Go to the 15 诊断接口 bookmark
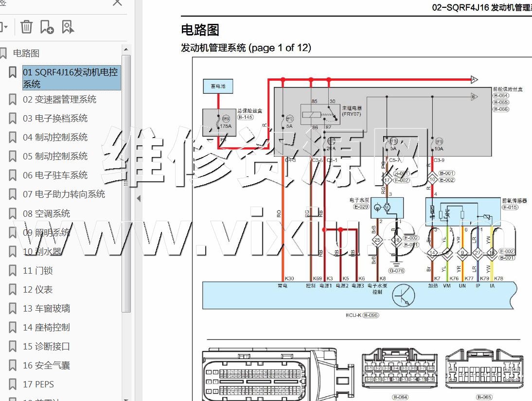Image resolution: width=532 pixels, height=401 pixels. pos(46,347)
